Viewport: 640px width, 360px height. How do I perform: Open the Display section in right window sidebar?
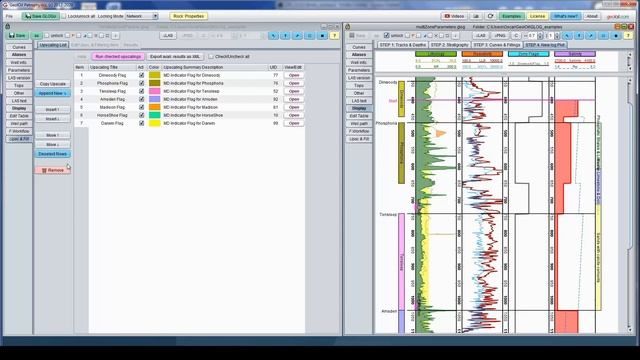pos(359,108)
